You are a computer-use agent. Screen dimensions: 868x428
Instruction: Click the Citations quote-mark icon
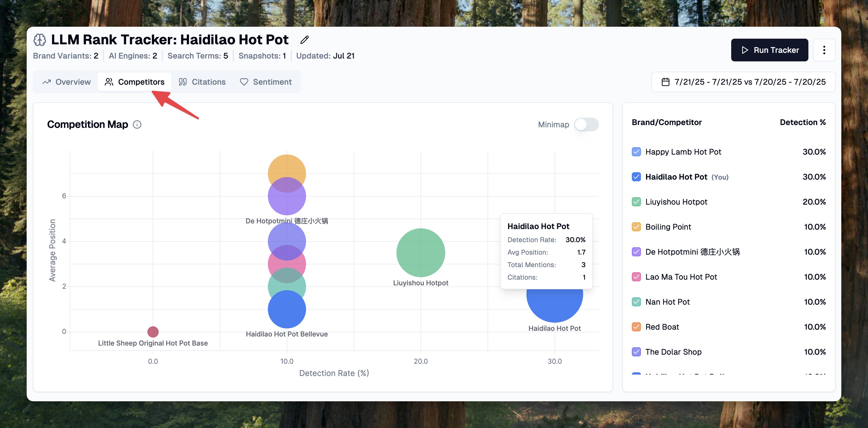pyautogui.click(x=183, y=82)
